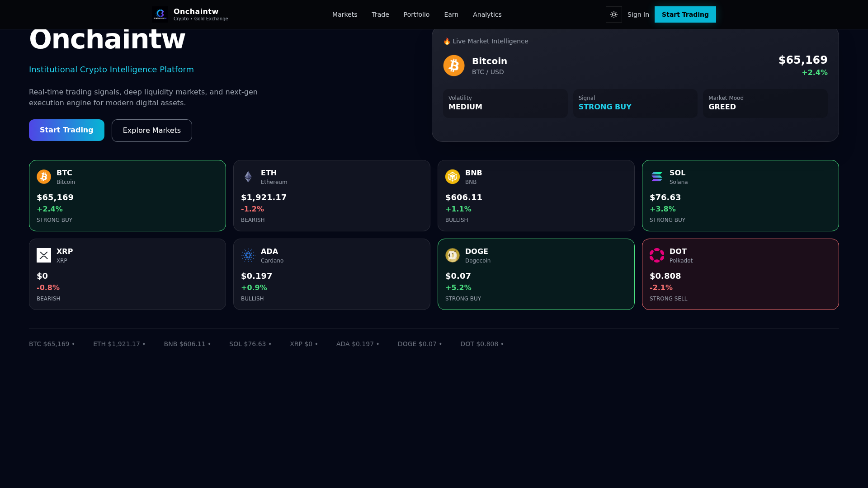Viewport: 868px width, 488px height.
Task: Click the Dogecoin icon in DOGE card
Action: (453, 255)
